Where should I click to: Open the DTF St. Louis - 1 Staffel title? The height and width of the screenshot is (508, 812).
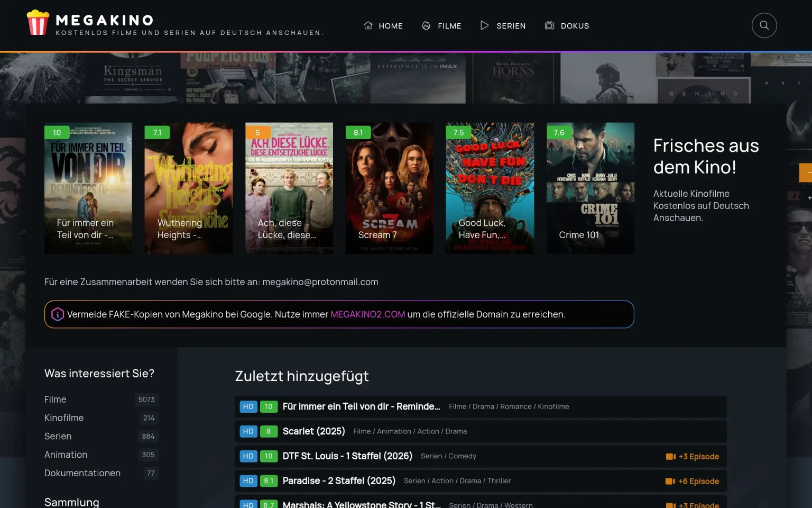(347, 456)
